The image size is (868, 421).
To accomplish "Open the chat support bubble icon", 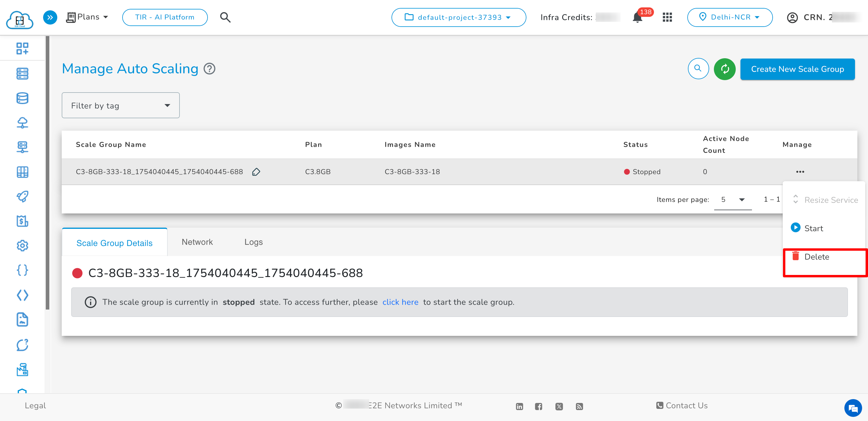I will tap(853, 408).
